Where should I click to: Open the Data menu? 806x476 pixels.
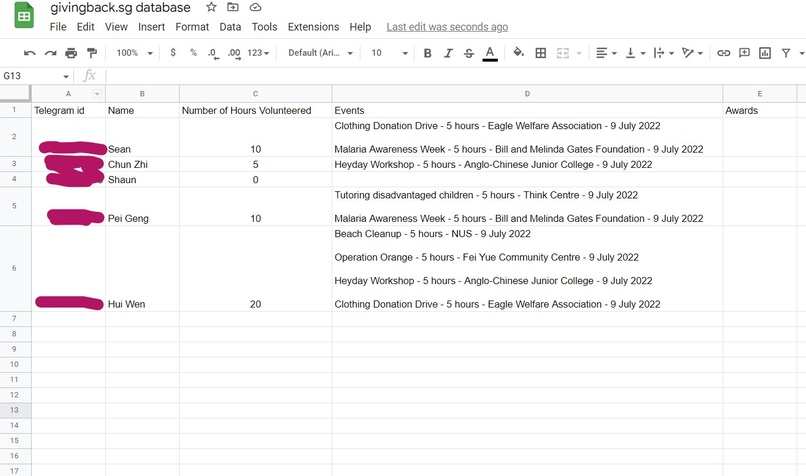(x=230, y=27)
